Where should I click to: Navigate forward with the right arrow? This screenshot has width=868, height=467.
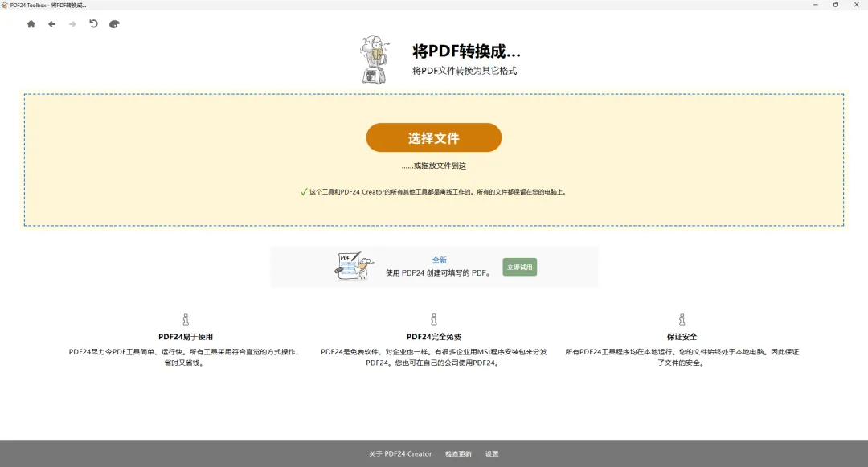[x=72, y=24]
